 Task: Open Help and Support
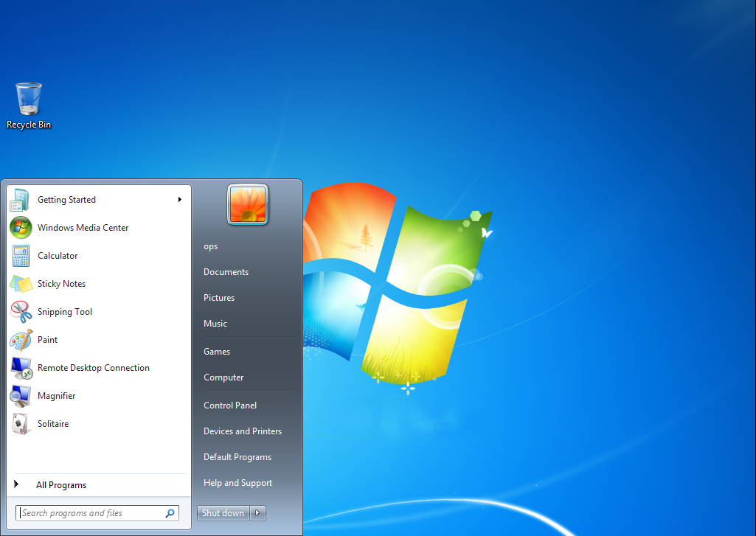tap(237, 482)
